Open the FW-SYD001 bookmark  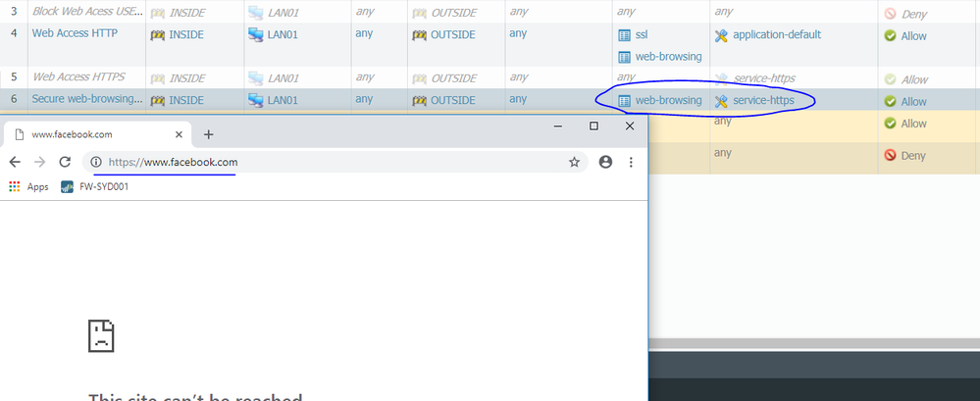[x=95, y=186]
